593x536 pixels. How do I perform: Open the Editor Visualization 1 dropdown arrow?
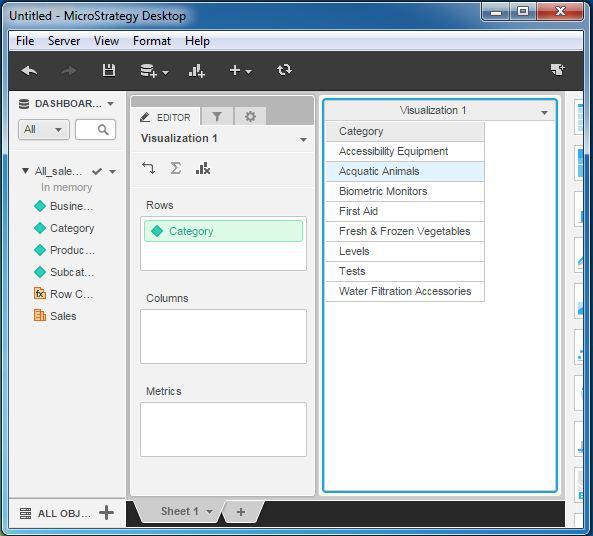(303, 140)
